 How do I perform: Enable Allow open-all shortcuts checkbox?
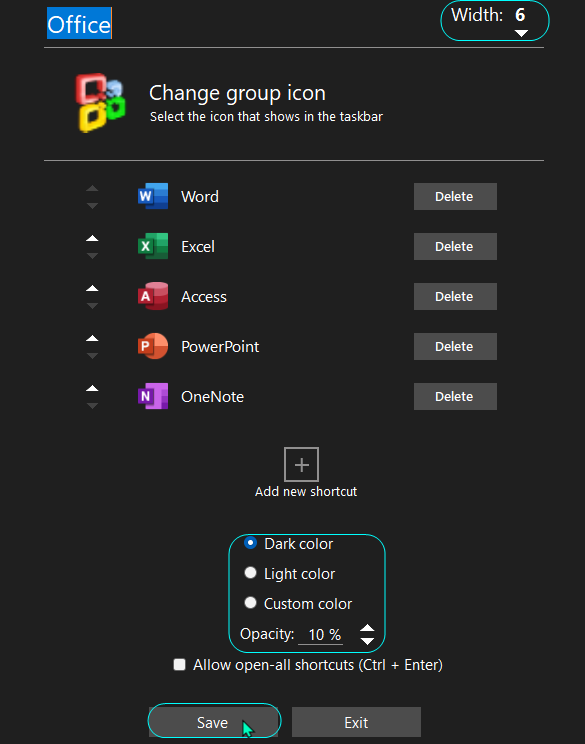tap(179, 664)
